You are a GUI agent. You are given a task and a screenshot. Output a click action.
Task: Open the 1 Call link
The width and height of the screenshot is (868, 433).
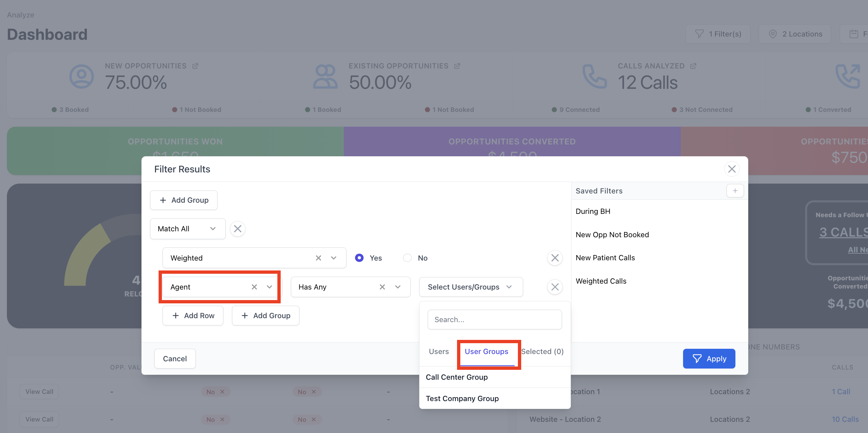pyautogui.click(x=841, y=392)
